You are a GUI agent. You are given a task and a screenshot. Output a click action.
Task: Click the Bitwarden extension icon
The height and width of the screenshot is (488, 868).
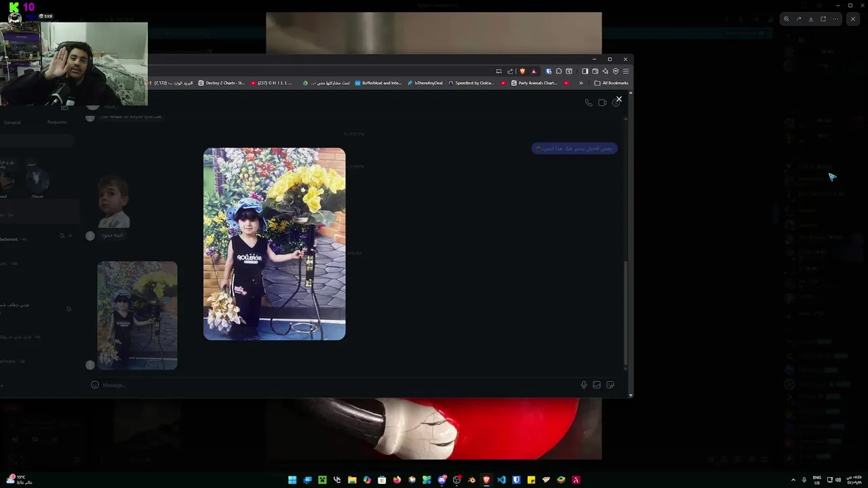pos(549,71)
